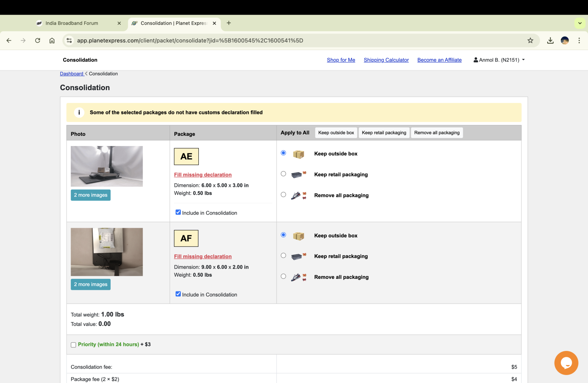Open package AE photo thumbnail
The image size is (588, 383).
[107, 166]
